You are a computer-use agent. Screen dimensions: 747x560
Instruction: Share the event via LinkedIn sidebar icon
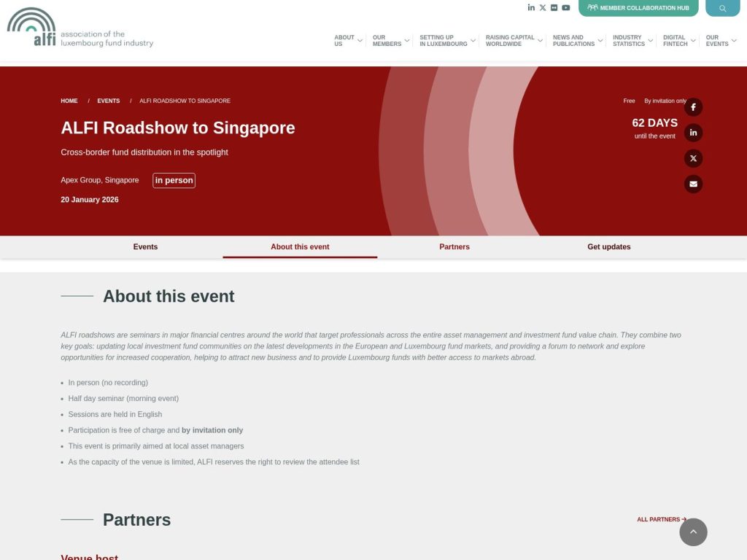click(693, 132)
